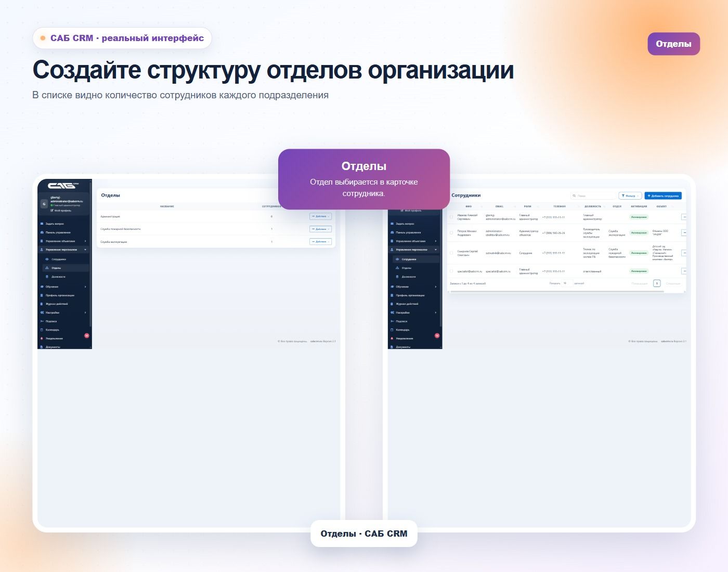Click the Должности icon on Сотрудники page sidebar

397,277
